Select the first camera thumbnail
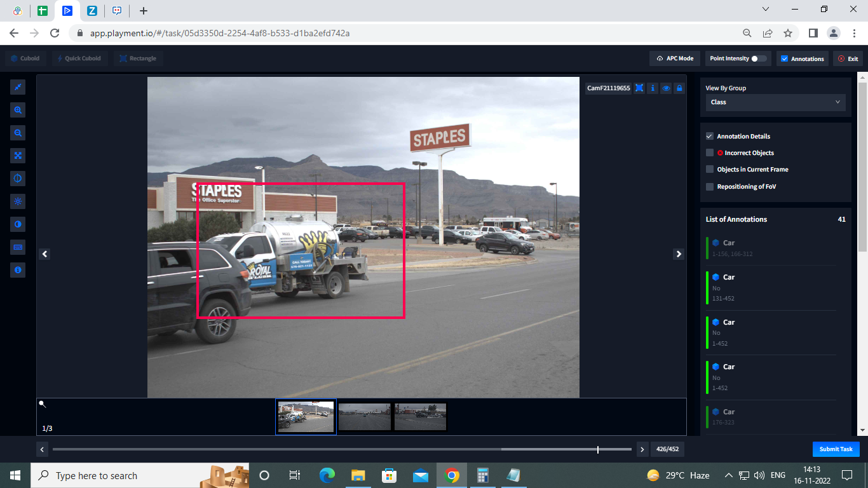The width and height of the screenshot is (868, 488). [306, 416]
